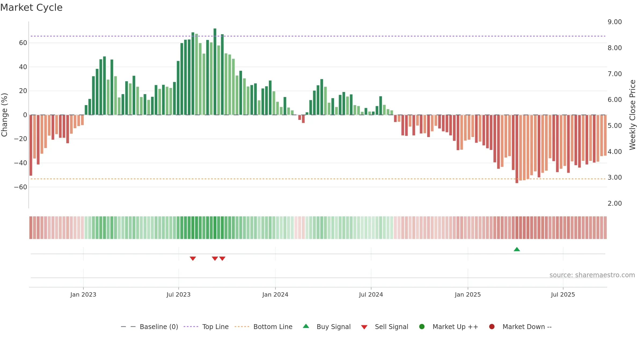
Task: Click the first red sell signal marker after Jul 2023
Action: click(193, 258)
